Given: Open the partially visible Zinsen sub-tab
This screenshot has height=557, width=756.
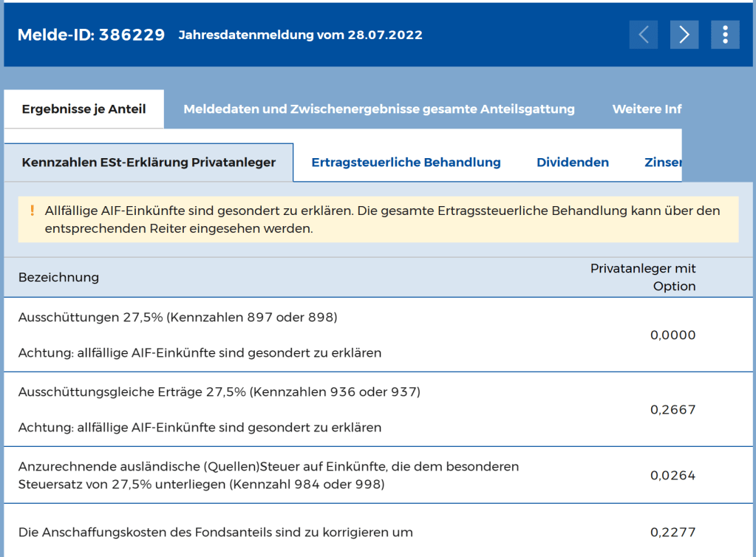Looking at the screenshot, I should (662, 163).
